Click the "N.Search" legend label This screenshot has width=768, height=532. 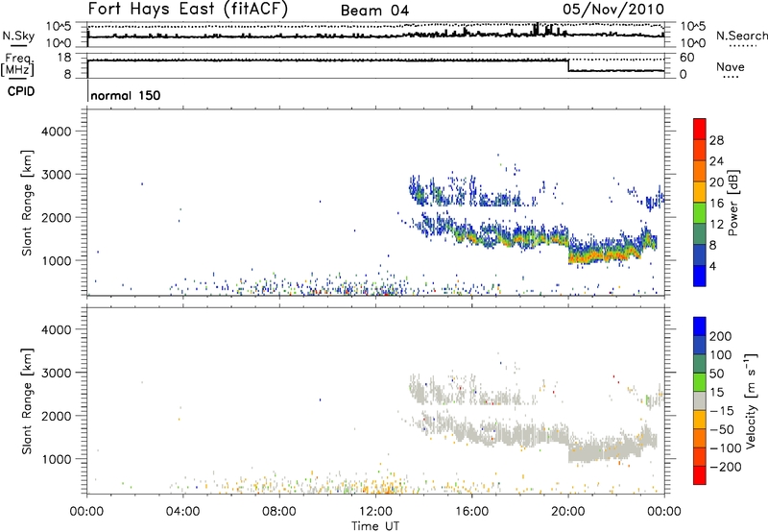741,36
